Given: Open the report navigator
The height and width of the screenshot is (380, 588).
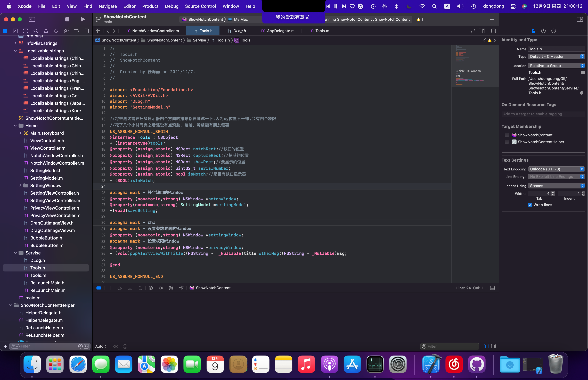Looking at the screenshot, I should tap(87, 31).
